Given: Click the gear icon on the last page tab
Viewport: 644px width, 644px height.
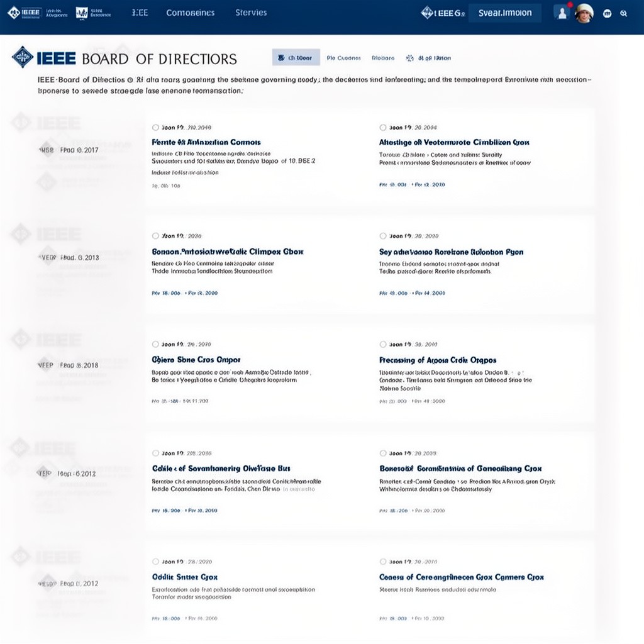Looking at the screenshot, I should coord(409,58).
